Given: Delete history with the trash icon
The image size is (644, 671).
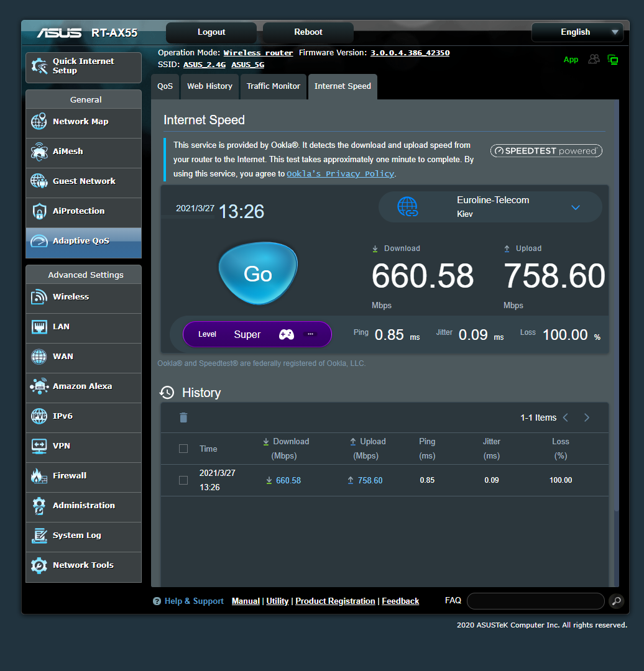Looking at the screenshot, I should 183,418.
